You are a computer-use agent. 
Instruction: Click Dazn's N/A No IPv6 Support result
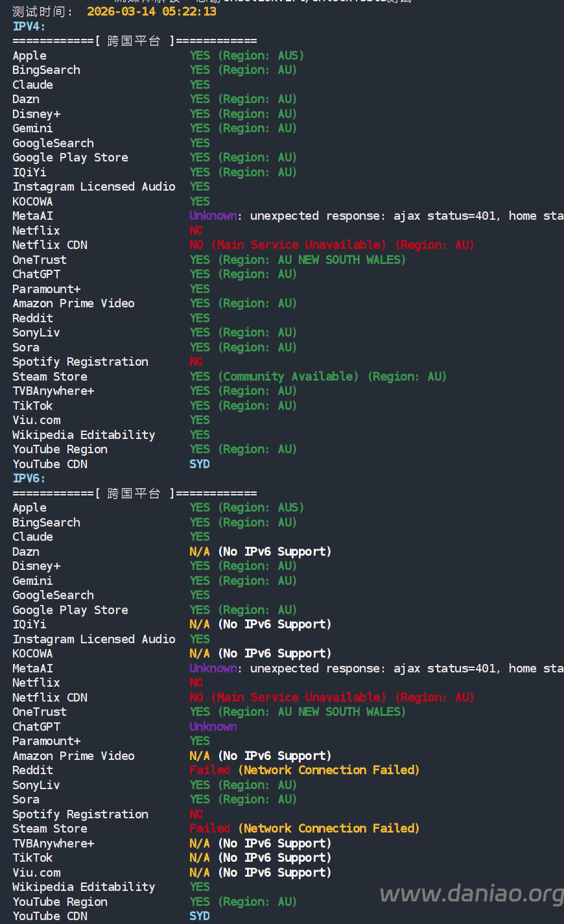[260, 552]
